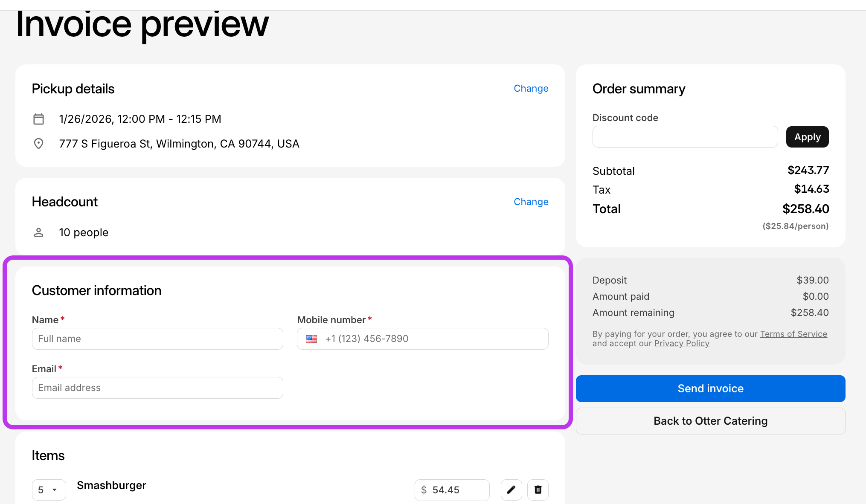Go back to Otter Catering
Viewport: 866px width, 504px height.
710,421
